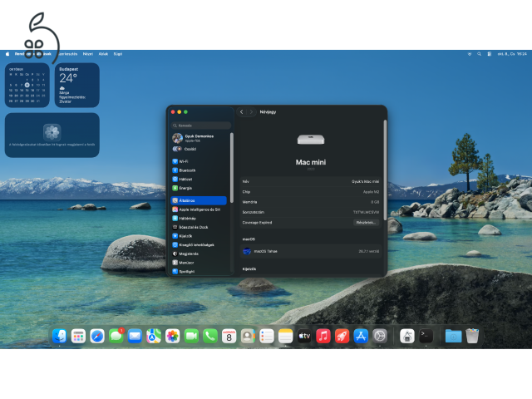The image size is (532, 399).
Task: Select Kisegítő lehetőségek in sidebar
Action: click(199, 245)
